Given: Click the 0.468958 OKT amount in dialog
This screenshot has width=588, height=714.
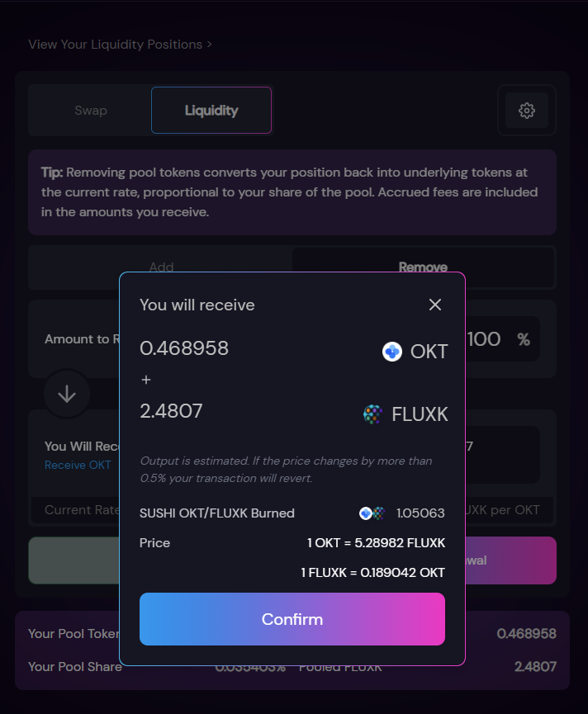Looking at the screenshot, I should 184,348.
